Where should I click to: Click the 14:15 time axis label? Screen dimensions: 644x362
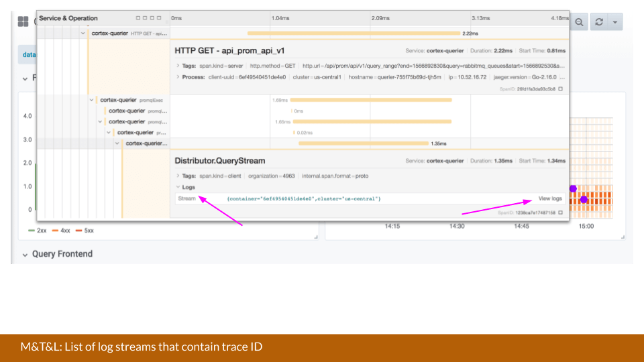point(392,226)
